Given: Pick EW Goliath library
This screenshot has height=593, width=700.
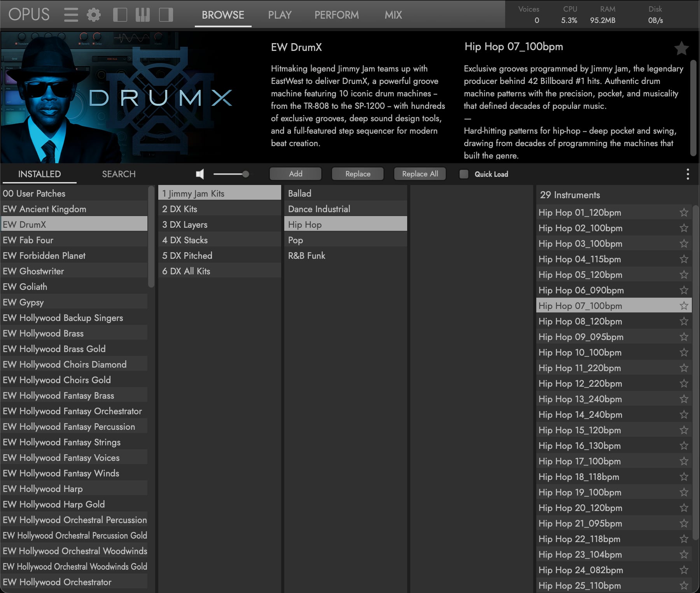Looking at the screenshot, I should [x=74, y=287].
